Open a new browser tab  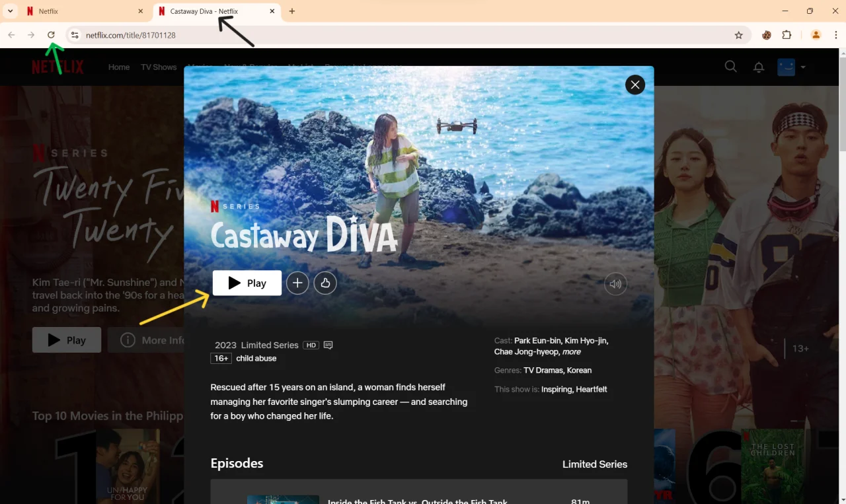[x=292, y=11]
